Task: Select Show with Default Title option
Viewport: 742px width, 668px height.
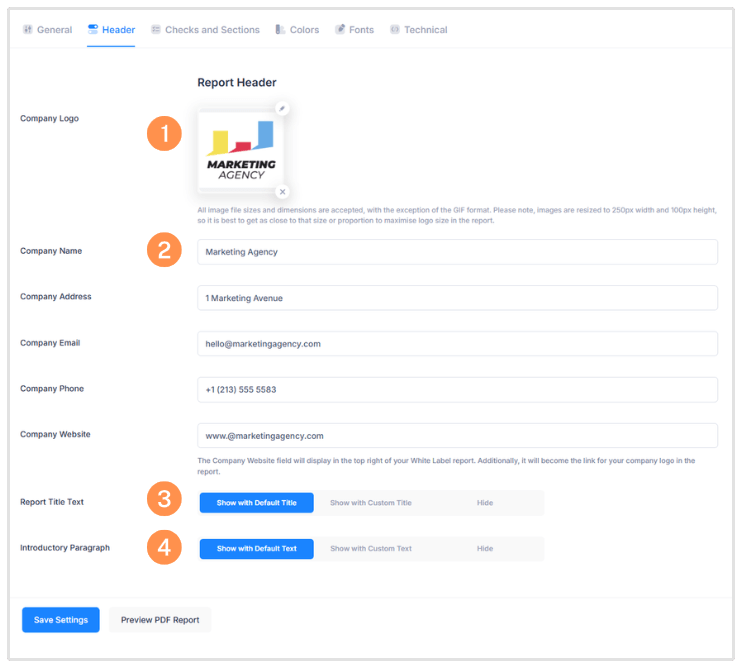Action: point(257,503)
